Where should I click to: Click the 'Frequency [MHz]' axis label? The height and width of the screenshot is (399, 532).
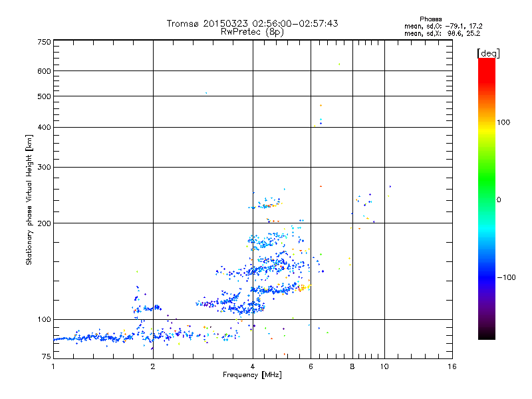click(x=252, y=375)
